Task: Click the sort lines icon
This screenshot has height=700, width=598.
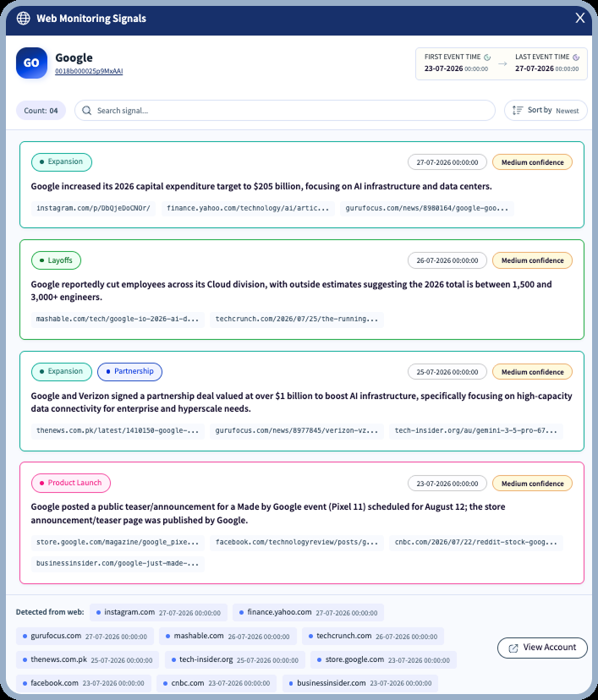Action: (x=518, y=110)
